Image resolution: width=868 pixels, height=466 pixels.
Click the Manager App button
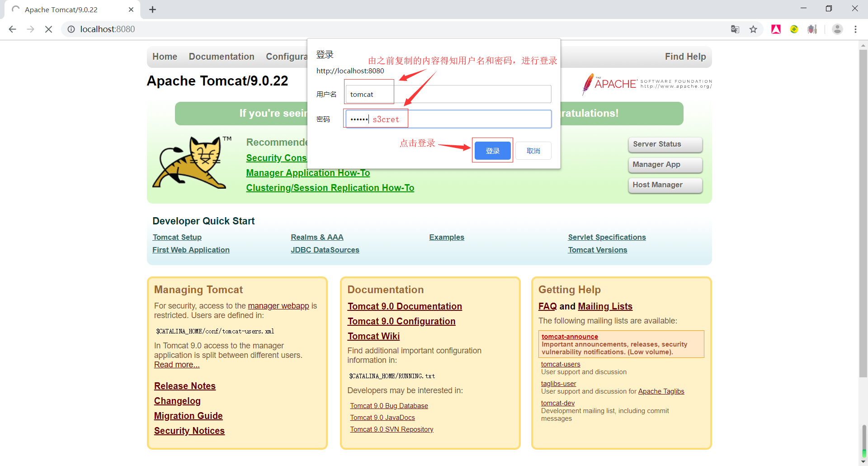[x=665, y=165]
